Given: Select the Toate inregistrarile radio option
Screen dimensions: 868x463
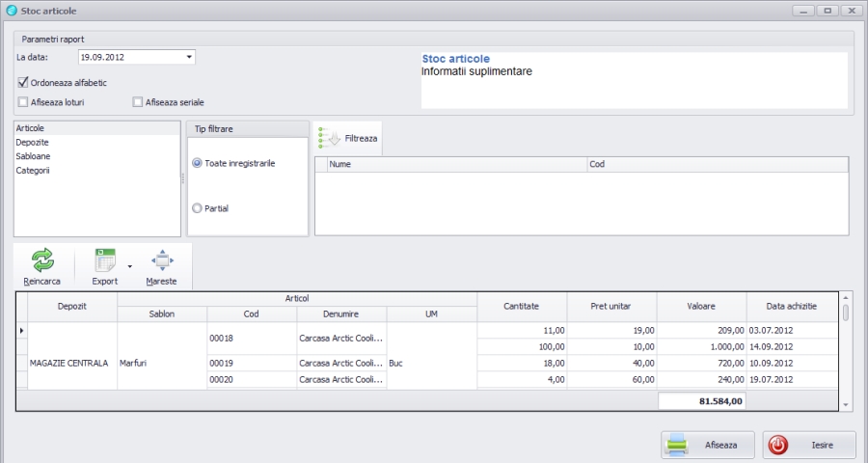Looking at the screenshot, I should click(x=198, y=163).
